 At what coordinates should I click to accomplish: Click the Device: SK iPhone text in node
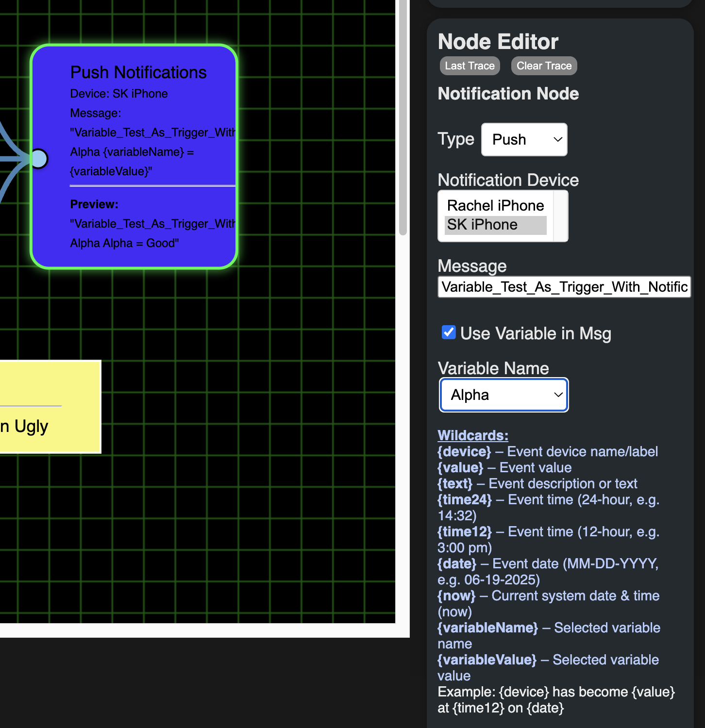coord(119,94)
